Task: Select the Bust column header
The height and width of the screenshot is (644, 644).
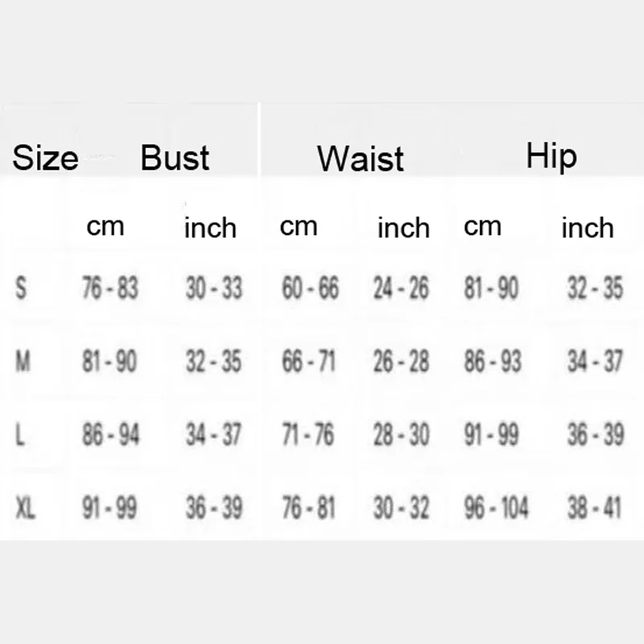Action: coord(175,157)
